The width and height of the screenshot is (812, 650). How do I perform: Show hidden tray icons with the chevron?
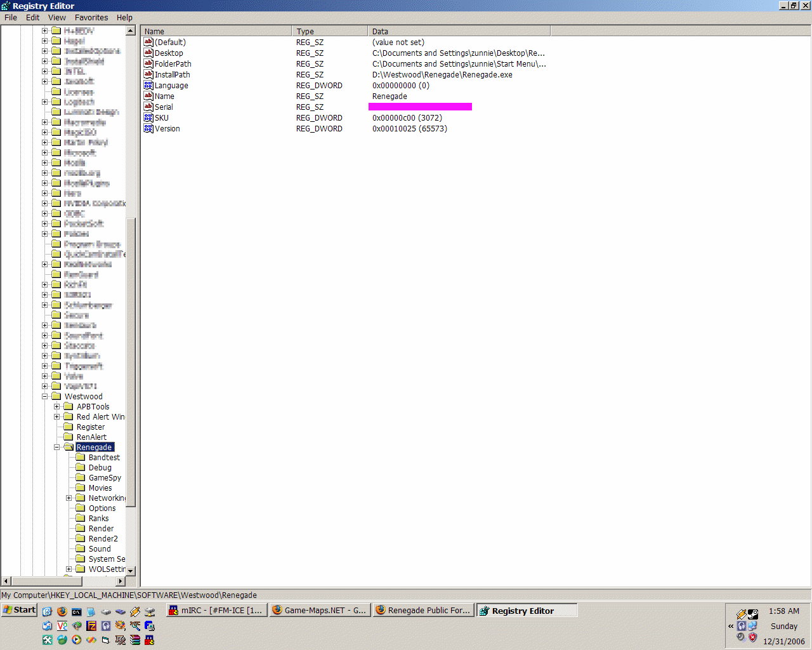pos(731,626)
